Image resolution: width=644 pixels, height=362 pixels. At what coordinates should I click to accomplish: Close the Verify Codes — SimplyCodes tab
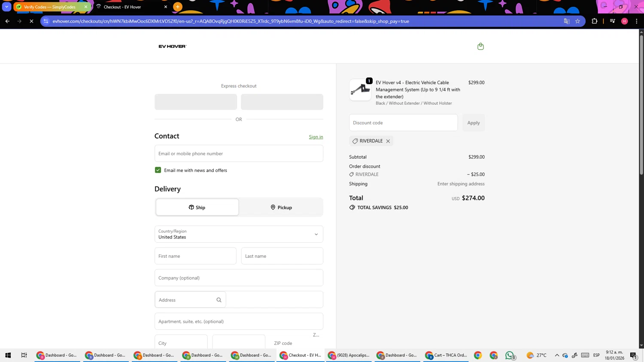click(x=86, y=7)
